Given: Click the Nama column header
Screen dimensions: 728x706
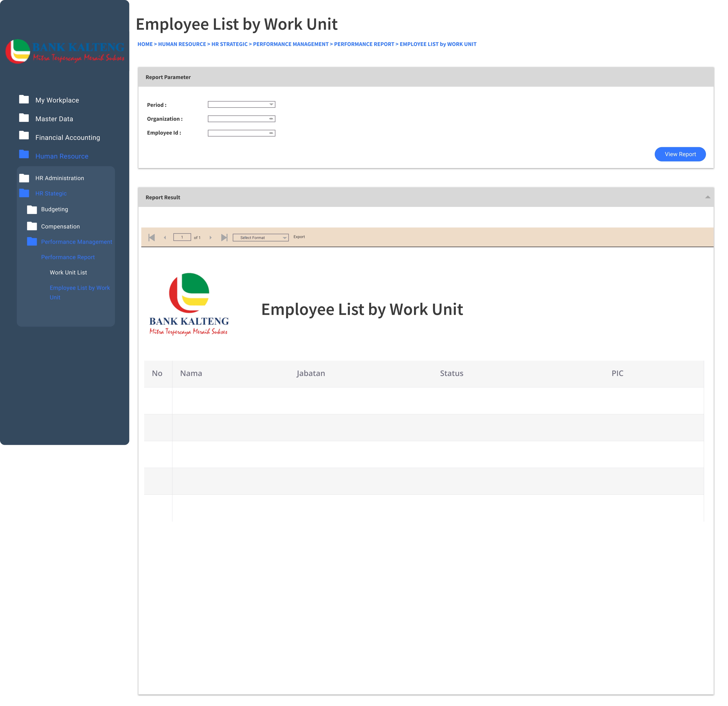Looking at the screenshot, I should tap(191, 373).
